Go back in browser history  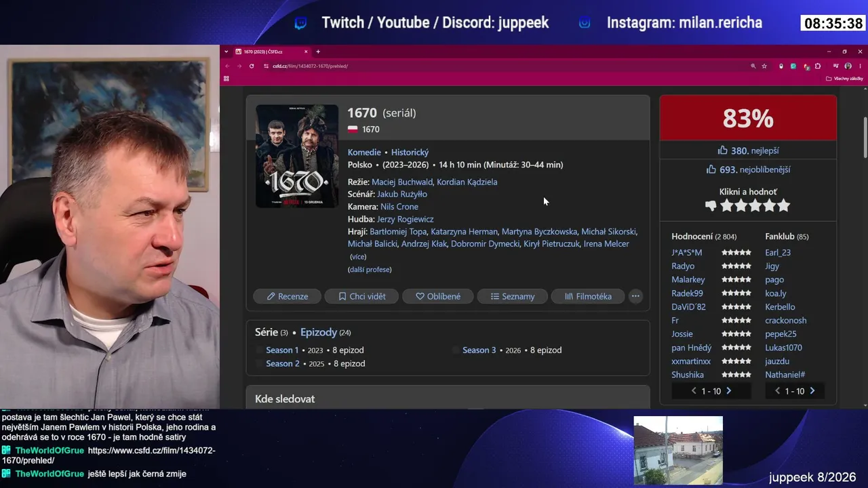[227, 66]
